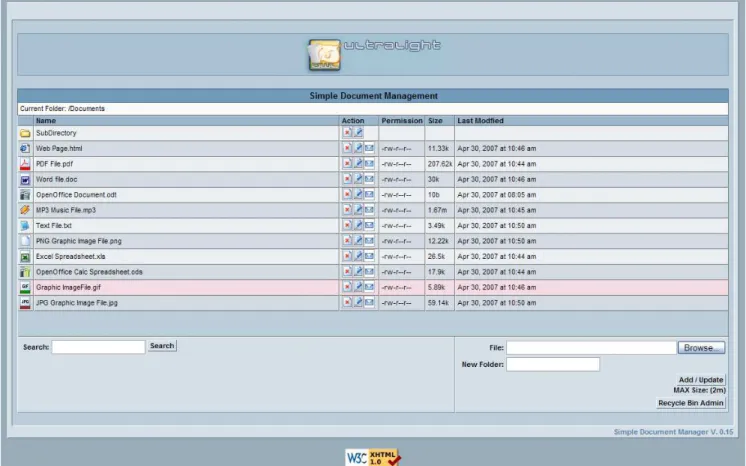
Task: Click edit pencil icon for Excel Spreadsheet.xls
Action: pos(358,256)
